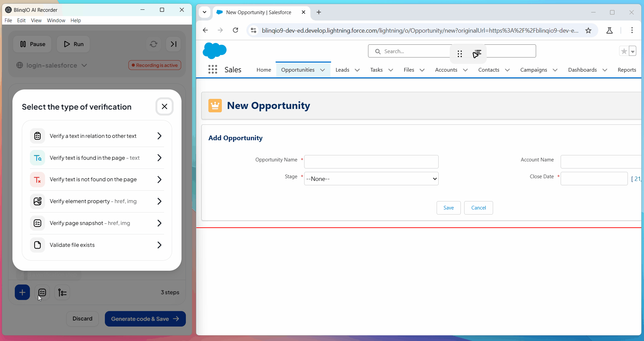Pause the active recording
644x341 pixels.
32,44
